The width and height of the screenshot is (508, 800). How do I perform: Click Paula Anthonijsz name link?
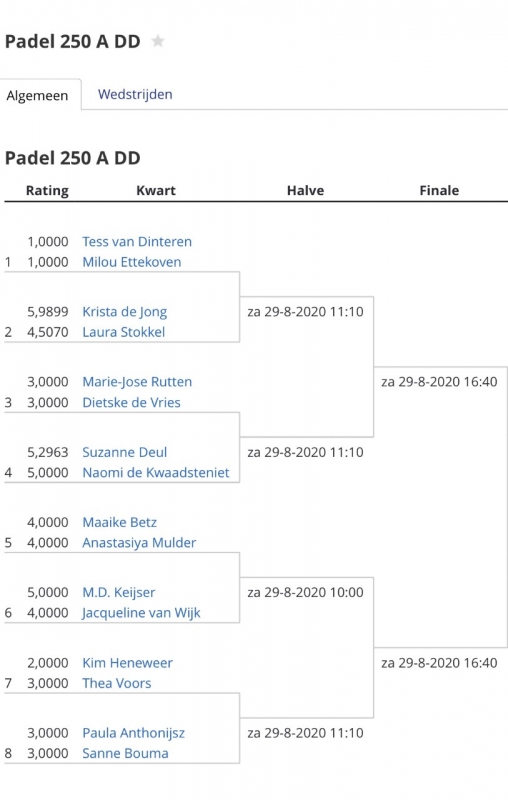134,733
